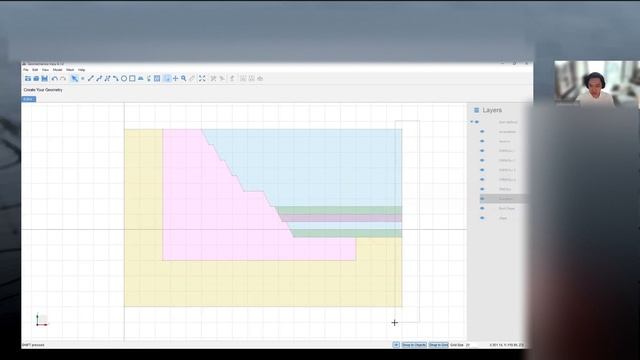The height and width of the screenshot is (360, 640).
Task: Select the Arc drawing tool
Action: point(116,78)
